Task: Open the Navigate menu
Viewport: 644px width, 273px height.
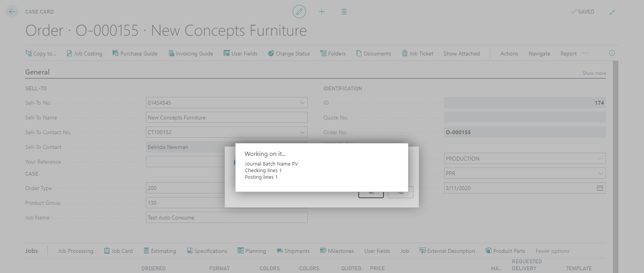Action: 539,54
